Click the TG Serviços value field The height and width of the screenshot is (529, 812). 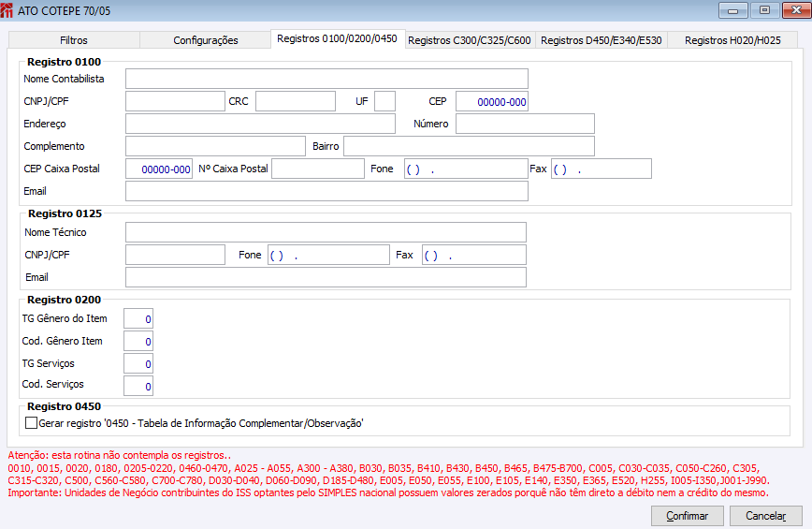[x=138, y=363]
